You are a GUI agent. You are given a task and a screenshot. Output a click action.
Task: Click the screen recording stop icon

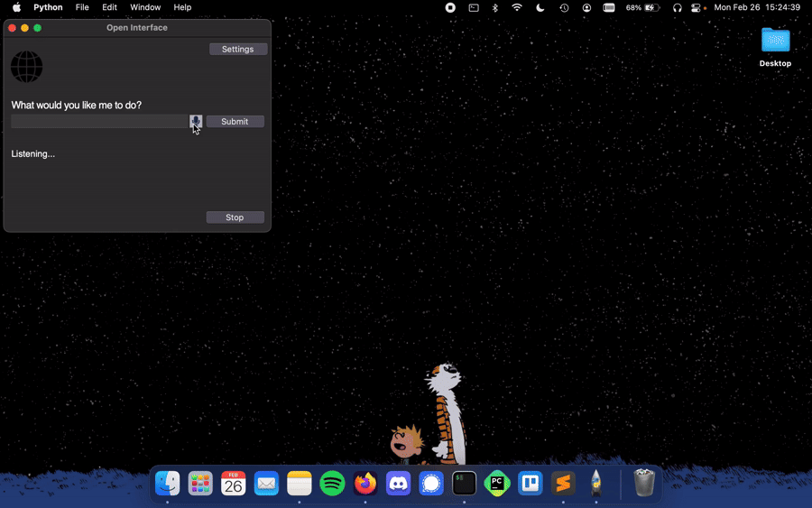(x=450, y=7)
